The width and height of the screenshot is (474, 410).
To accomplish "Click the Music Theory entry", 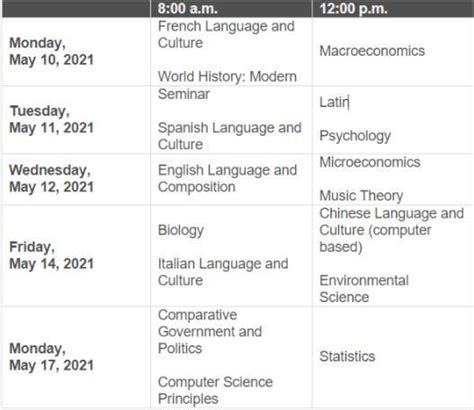I will click(361, 196).
